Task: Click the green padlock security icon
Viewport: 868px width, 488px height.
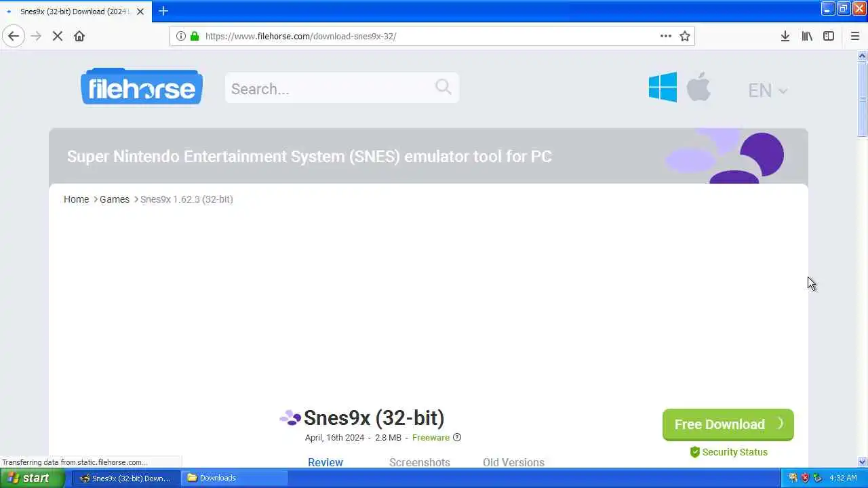Action: [x=195, y=36]
